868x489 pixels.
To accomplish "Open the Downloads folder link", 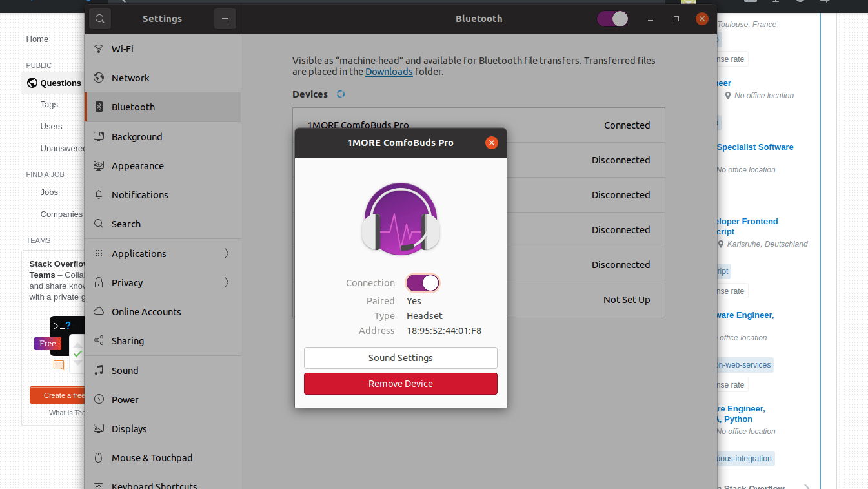I will point(389,72).
